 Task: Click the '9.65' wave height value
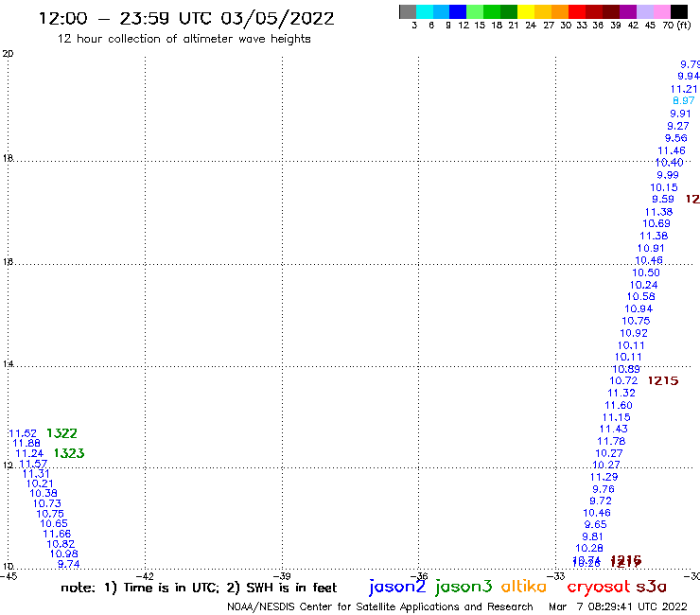click(x=596, y=524)
